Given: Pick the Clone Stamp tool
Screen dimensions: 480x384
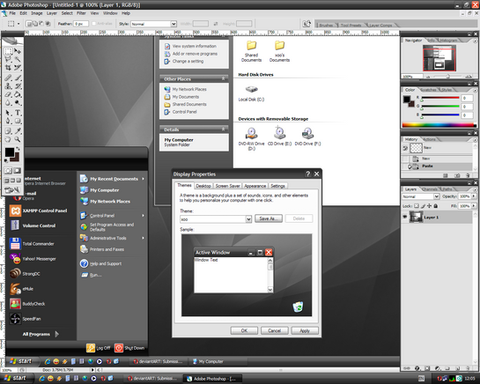Looking at the screenshot, I should pyautogui.click(x=8, y=86).
